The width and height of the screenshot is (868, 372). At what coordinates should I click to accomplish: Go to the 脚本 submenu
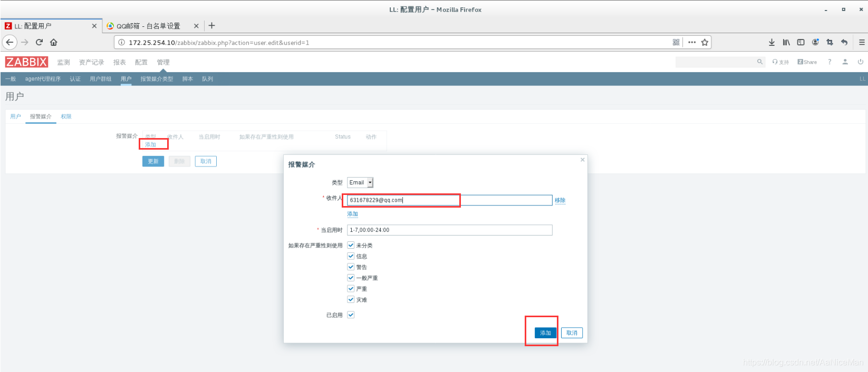(188, 79)
